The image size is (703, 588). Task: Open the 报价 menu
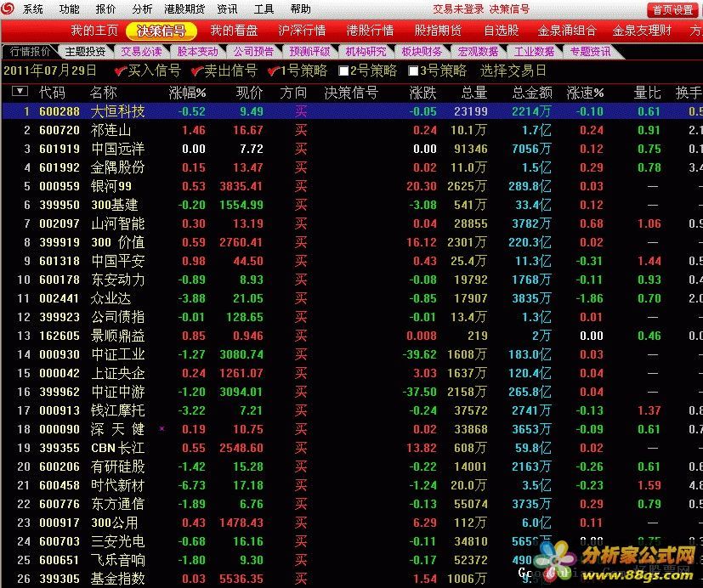click(x=105, y=9)
